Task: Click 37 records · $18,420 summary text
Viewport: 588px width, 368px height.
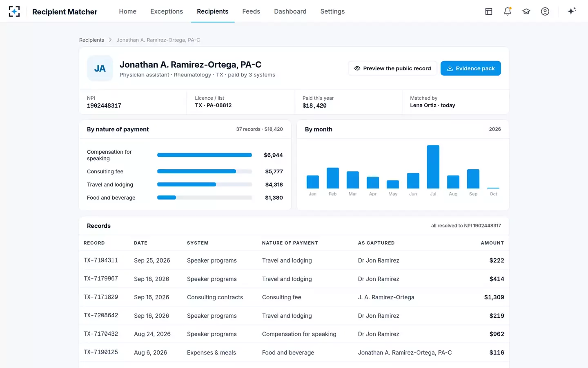Action: [259, 129]
